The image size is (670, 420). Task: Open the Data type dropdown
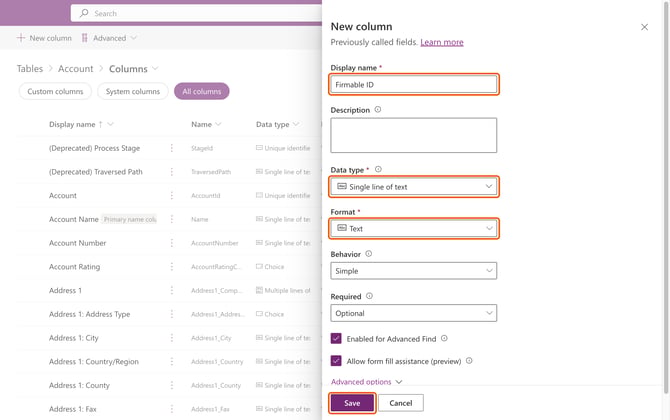point(414,187)
